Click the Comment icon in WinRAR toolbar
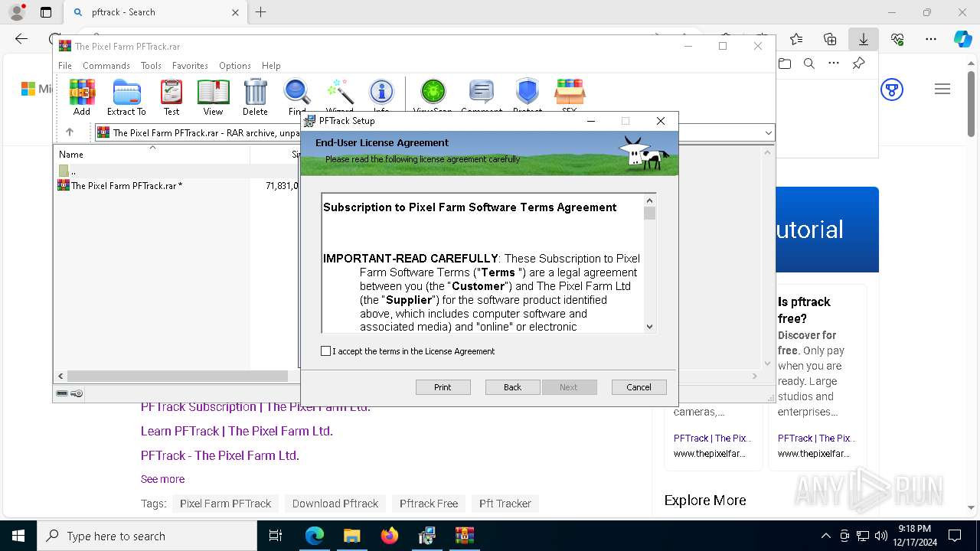This screenshot has width=980, height=551. [482, 96]
